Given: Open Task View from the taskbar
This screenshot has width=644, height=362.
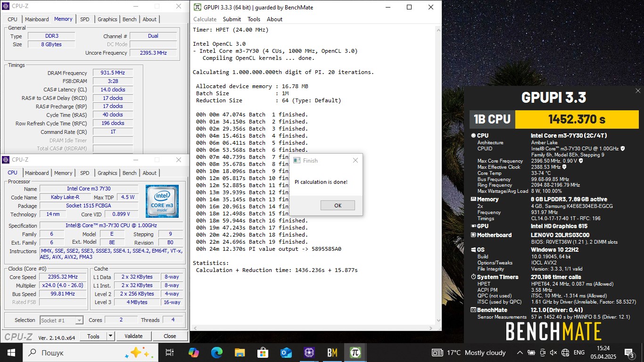Looking at the screenshot, I should [170, 352].
